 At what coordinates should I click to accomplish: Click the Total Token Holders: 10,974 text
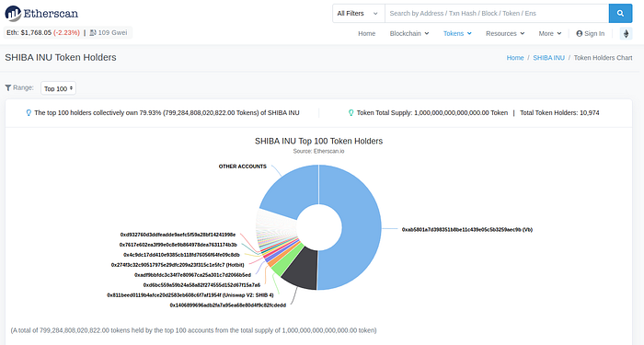[x=559, y=112]
